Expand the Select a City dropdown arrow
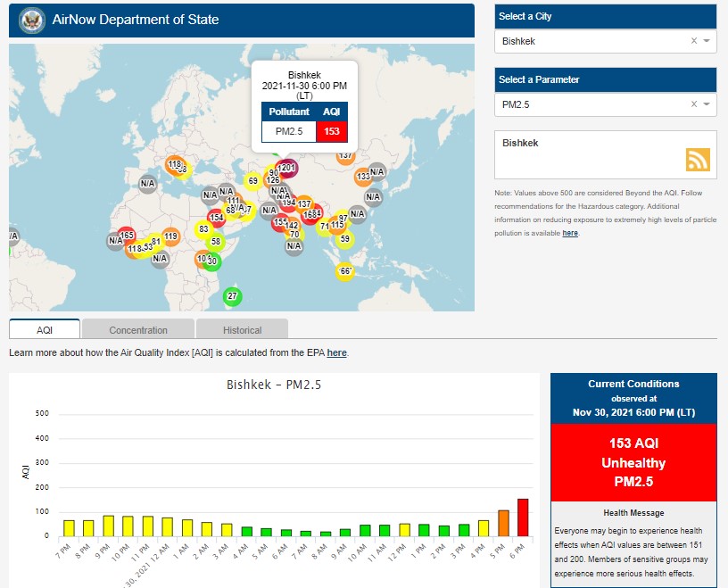 (x=707, y=41)
